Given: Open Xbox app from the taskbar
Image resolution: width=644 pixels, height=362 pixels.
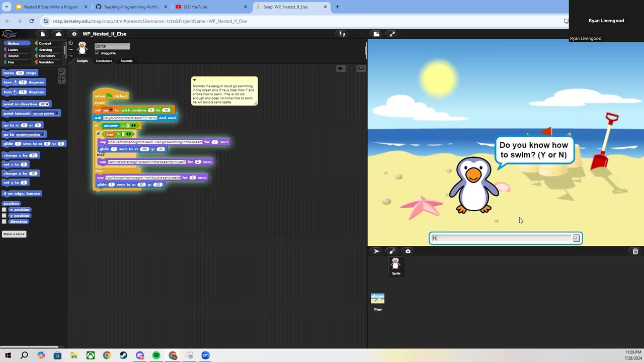Looking at the screenshot, I should coord(91,355).
